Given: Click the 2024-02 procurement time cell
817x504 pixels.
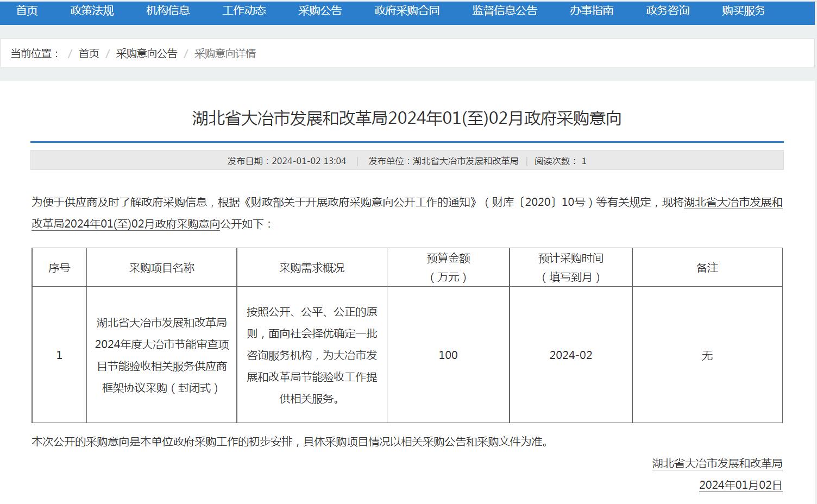Looking at the screenshot, I should click(570, 355).
